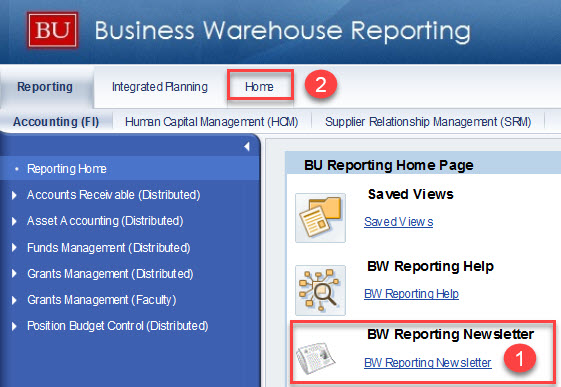This screenshot has height=387, width=561.
Task: Click the BU Reporting Home Page heading
Action: point(389,165)
